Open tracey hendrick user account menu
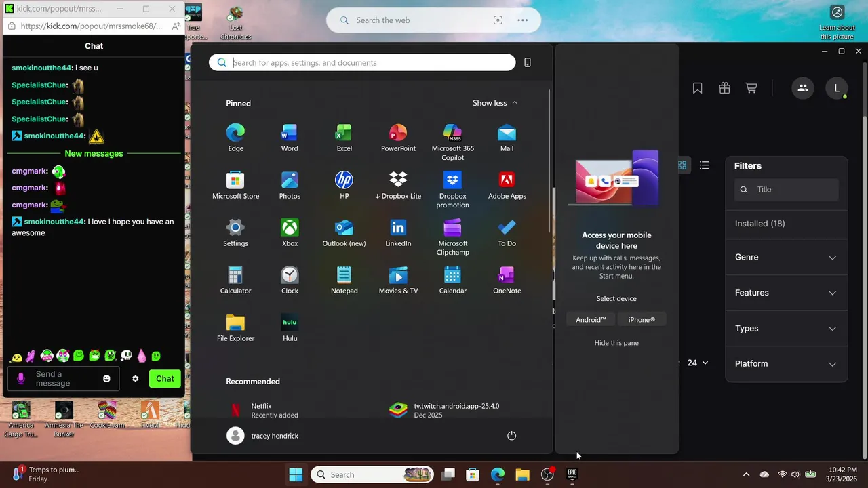This screenshot has width=868, height=488. (262, 436)
